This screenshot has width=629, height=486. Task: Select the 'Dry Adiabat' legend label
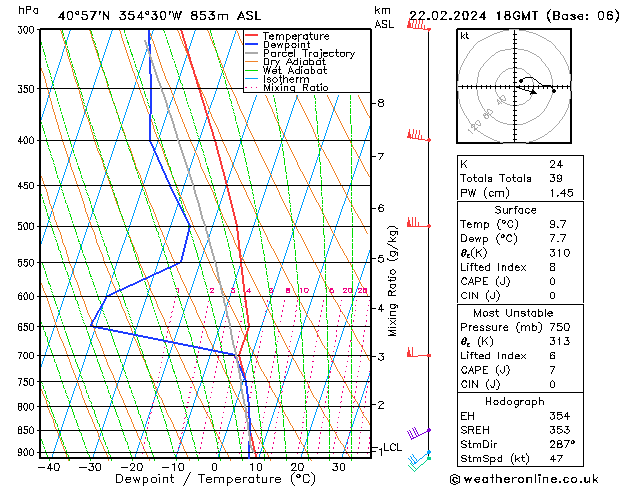click(x=294, y=62)
